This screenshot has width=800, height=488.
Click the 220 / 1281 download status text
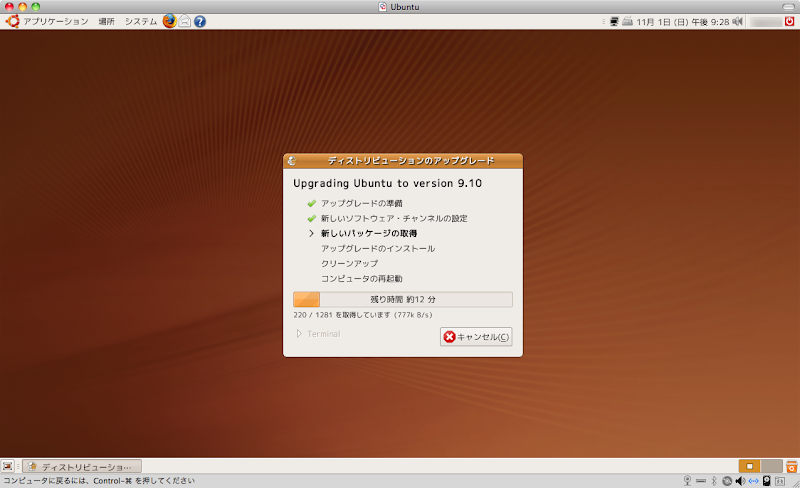363,315
